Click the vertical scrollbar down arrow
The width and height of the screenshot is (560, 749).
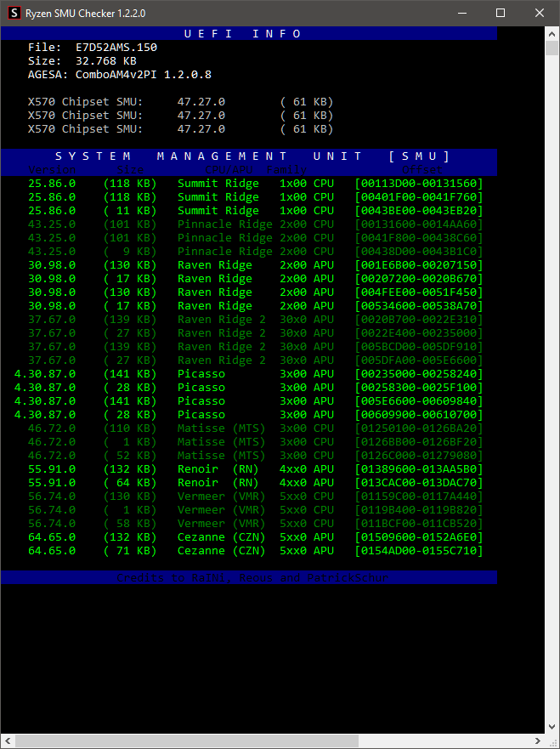pyautogui.click(x=552, y=727)
